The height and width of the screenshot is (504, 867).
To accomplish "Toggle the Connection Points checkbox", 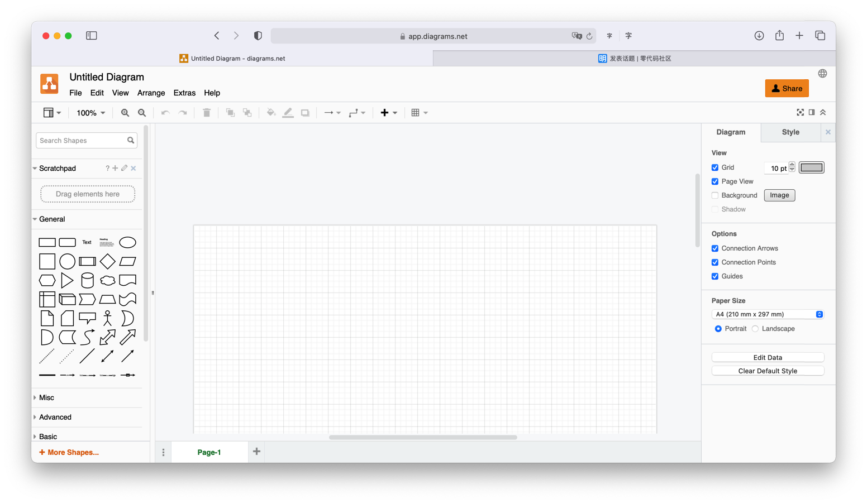I will pyautogui.click(x=715, y=262).
